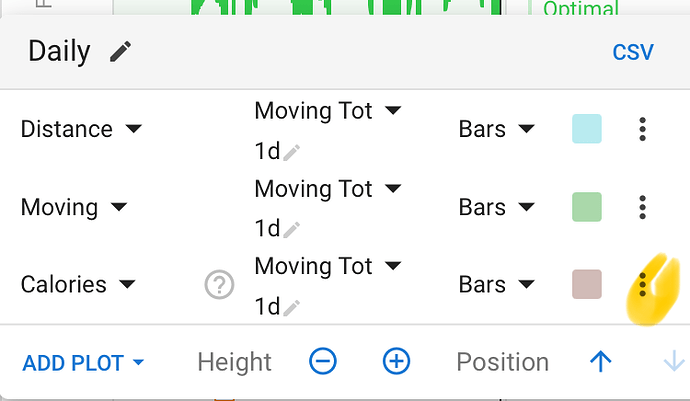
Task: Open more options for Calories row
Action: [642, 284]
